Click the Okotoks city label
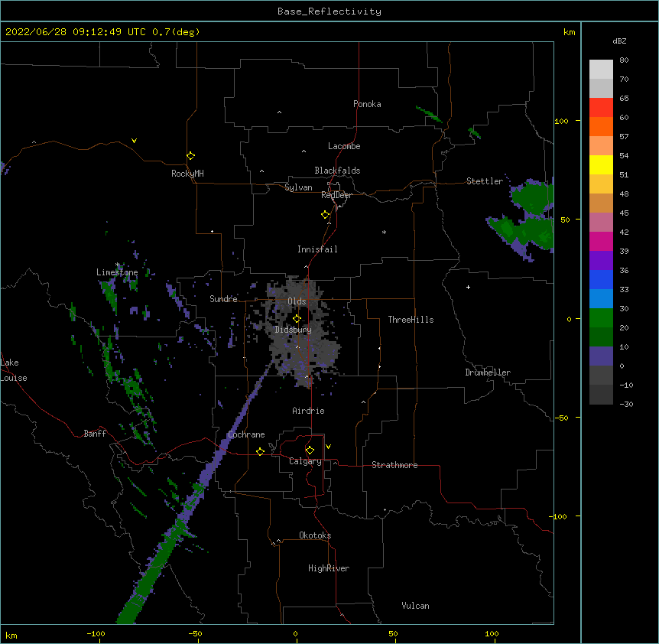This screenshot has width=659, height=644. click(x=315, y=535)
